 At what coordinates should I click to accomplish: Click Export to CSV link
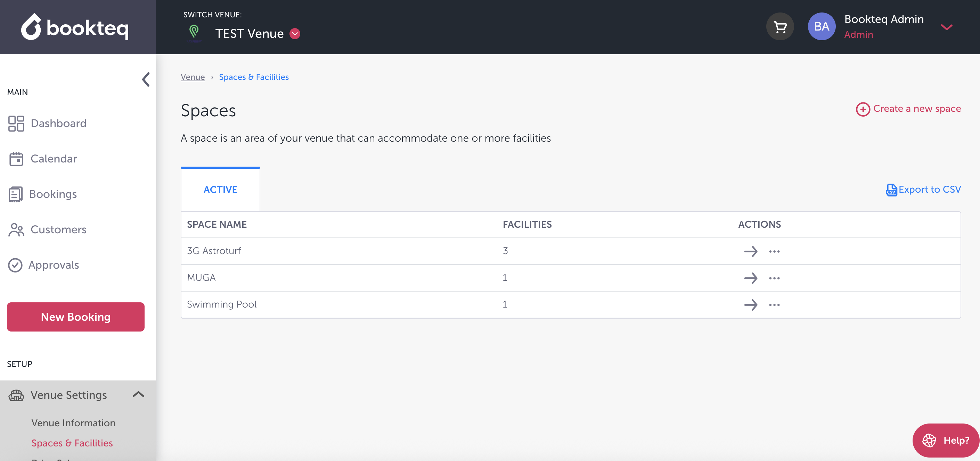(x=923, y=189)
